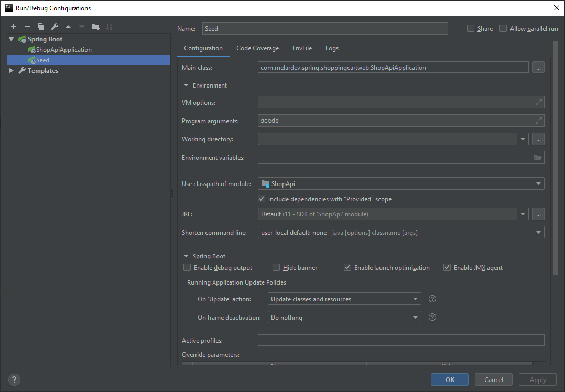Collapse the Spring Boot settings section
Image resolution: width=565 pixels, height=392 pixels.
click(186, 256)
